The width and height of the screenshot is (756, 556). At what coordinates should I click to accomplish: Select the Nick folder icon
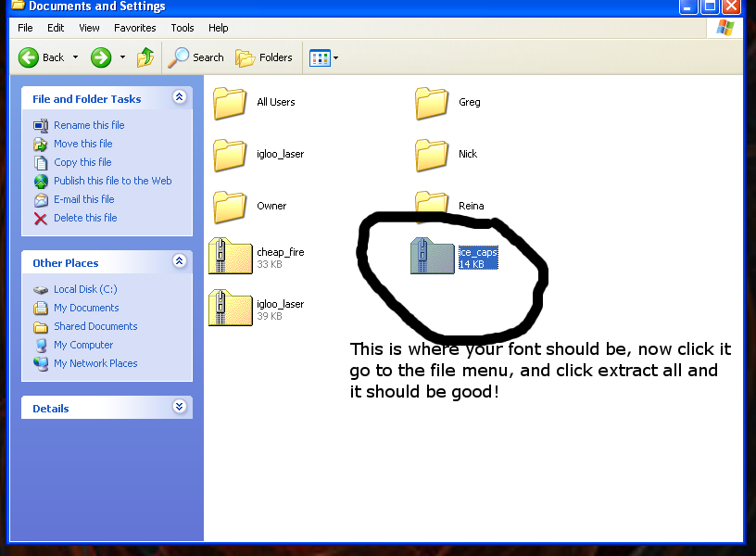[x=432, y=155]
